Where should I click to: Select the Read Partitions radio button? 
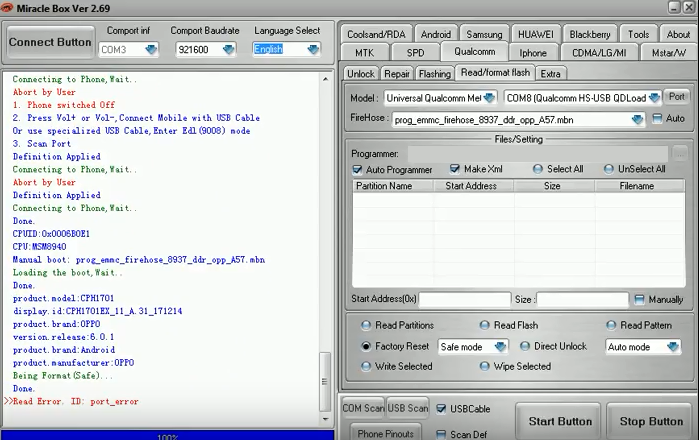[366, 325]
